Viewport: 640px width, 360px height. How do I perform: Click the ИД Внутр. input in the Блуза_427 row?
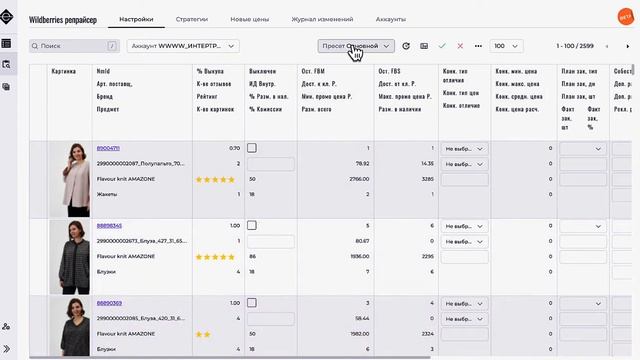(271, 242)
